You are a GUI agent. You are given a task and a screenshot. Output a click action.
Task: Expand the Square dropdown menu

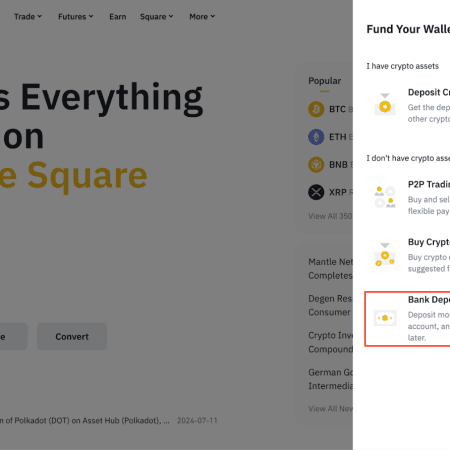[x=156, y=17]
